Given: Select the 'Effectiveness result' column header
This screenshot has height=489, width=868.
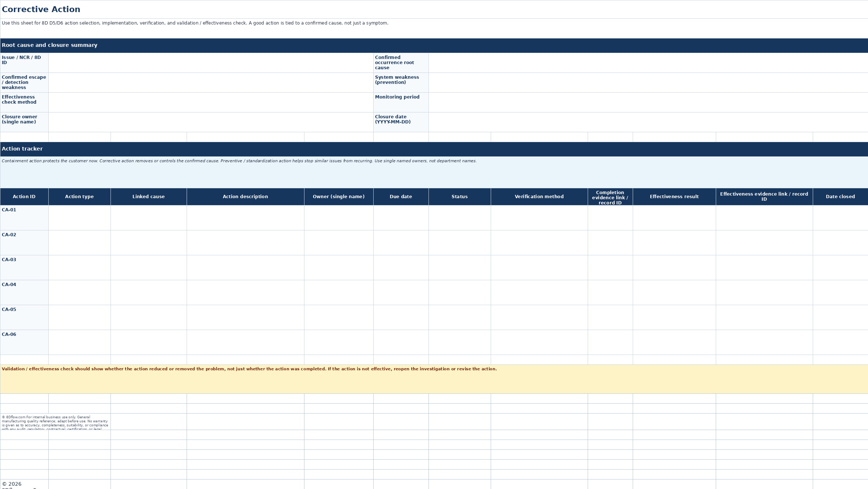Looking at the screenshot, I should pyautogui.click(x=674, y=197).
